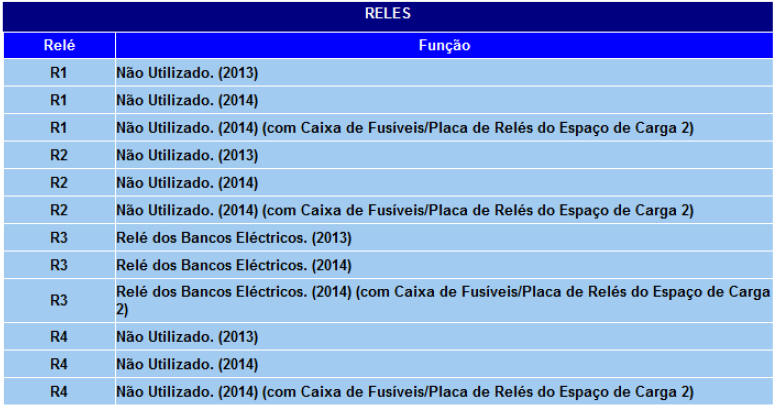Click R2 'Não Utilizado. (2013)' function text
776x408 pixels.
coord(188,155)
